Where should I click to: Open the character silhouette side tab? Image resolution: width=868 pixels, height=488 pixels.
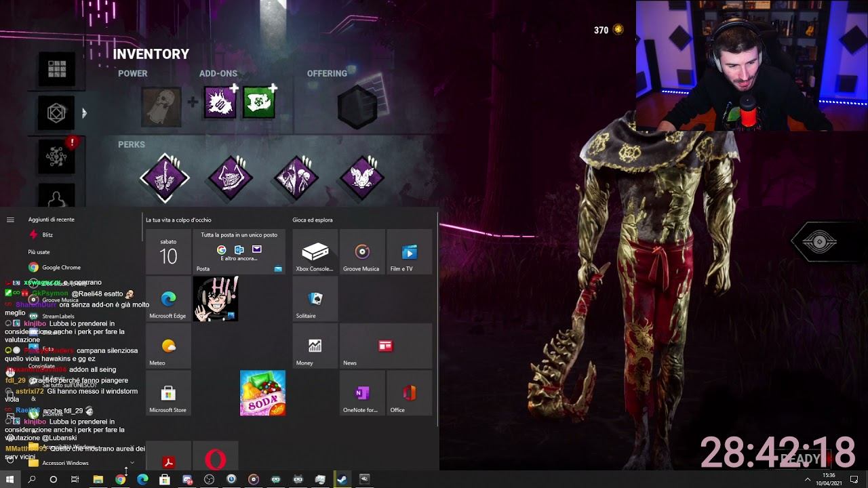[x=57, y=197]
